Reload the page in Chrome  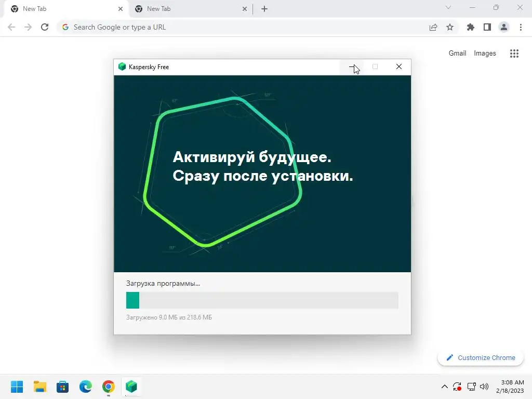[x=45, y=27]
